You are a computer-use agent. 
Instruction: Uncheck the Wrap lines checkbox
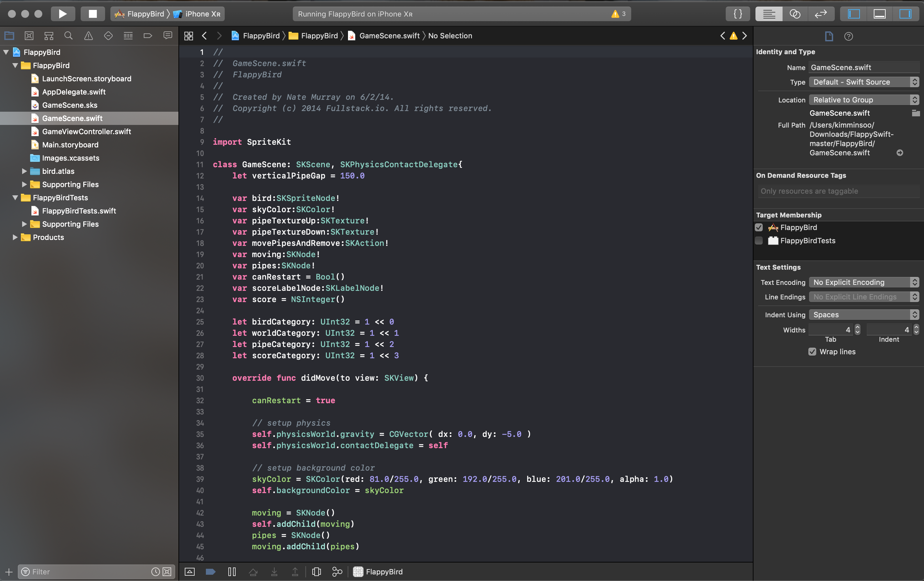812,352
